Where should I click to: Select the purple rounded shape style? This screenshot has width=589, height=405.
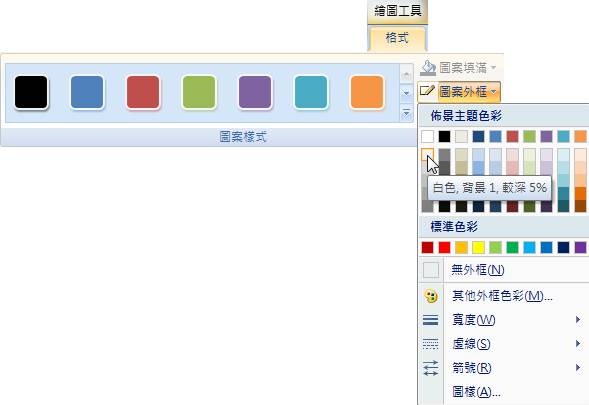click(x=255, y=92)
